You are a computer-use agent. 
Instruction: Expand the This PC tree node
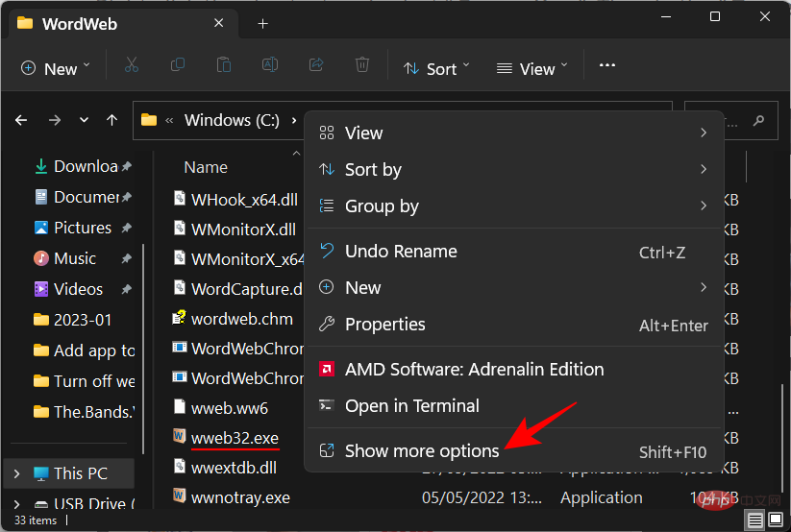[x=16, y=473]
